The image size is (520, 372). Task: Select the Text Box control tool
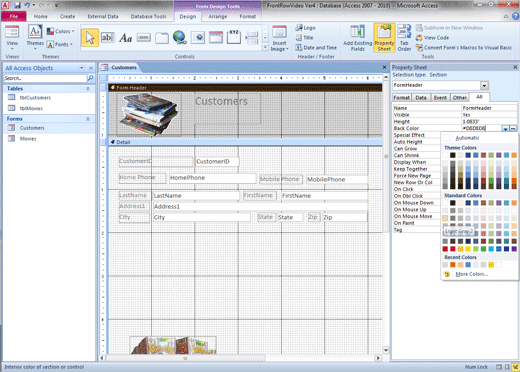click(108, 38)
